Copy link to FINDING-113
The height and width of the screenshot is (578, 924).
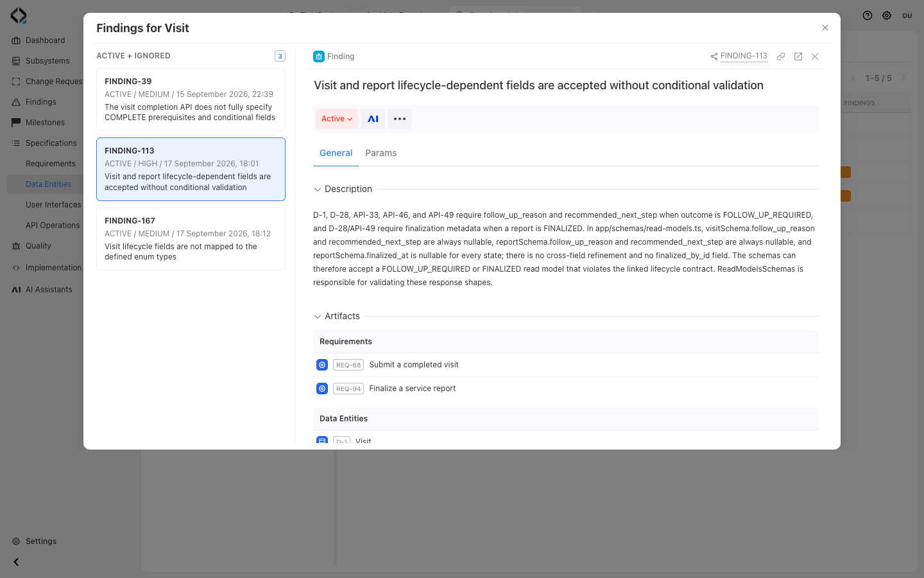pyautogui.click(x=781, y=57)
